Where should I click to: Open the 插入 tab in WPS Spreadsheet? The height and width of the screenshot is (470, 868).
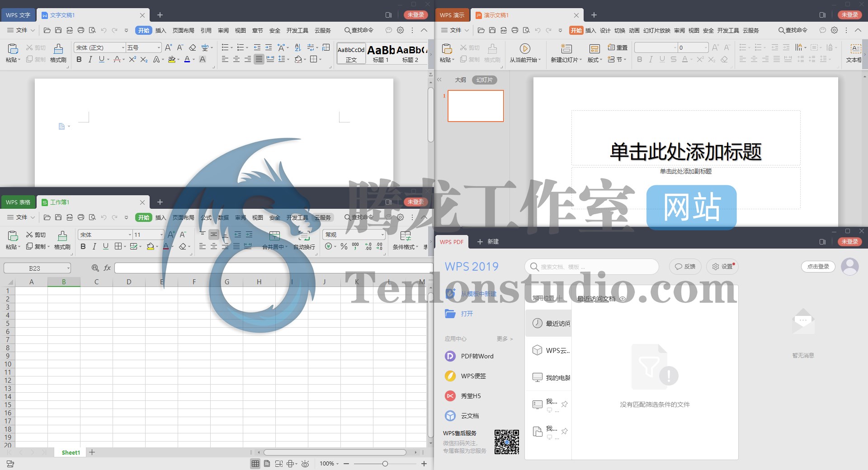[x=161, y=217]
